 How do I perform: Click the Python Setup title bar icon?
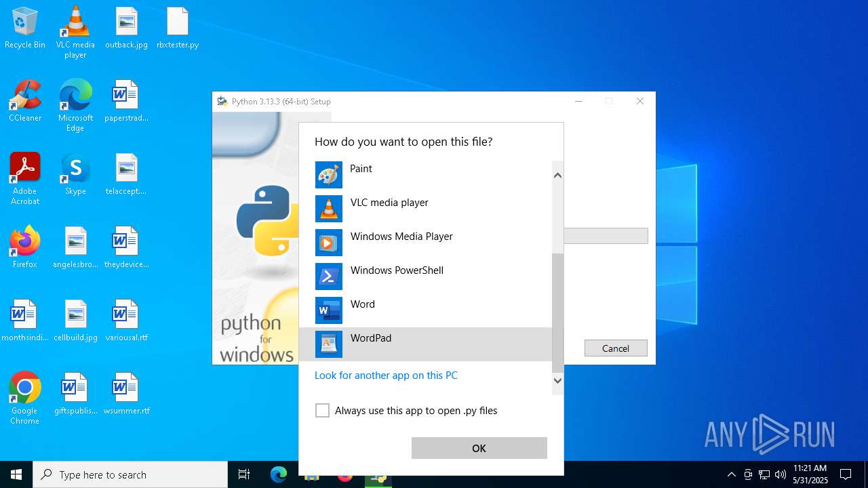222,101
